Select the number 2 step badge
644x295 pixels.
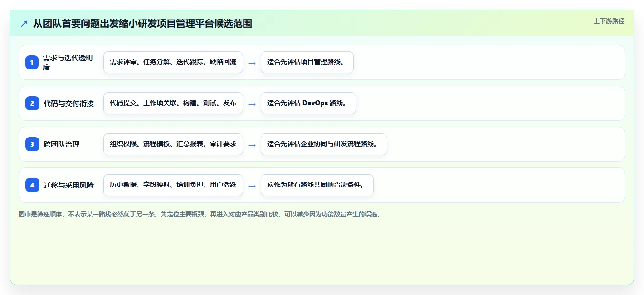pyautogui.click(x=32, y=103)
